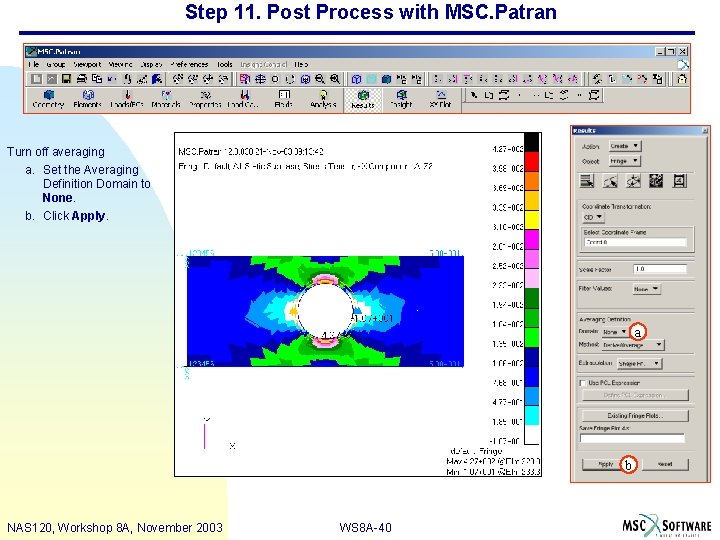Screen dimensions: 720x540
Task: Click the arrow pick tool icon
Action: [x=473, y=95]
